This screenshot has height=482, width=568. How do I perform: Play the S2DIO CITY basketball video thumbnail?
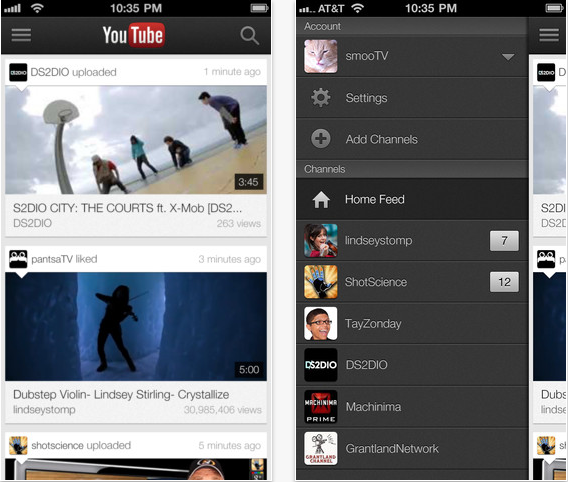point(136,140)
